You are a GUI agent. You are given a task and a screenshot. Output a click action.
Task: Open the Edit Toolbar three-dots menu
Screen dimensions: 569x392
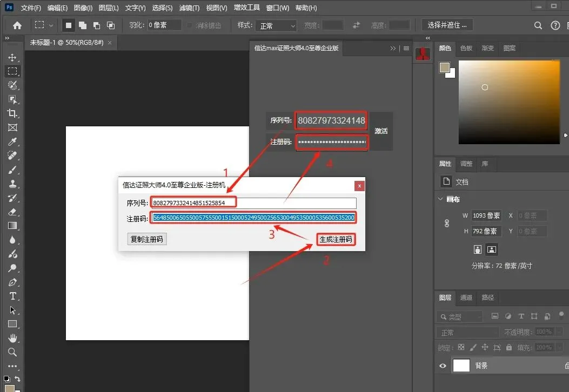12,366
